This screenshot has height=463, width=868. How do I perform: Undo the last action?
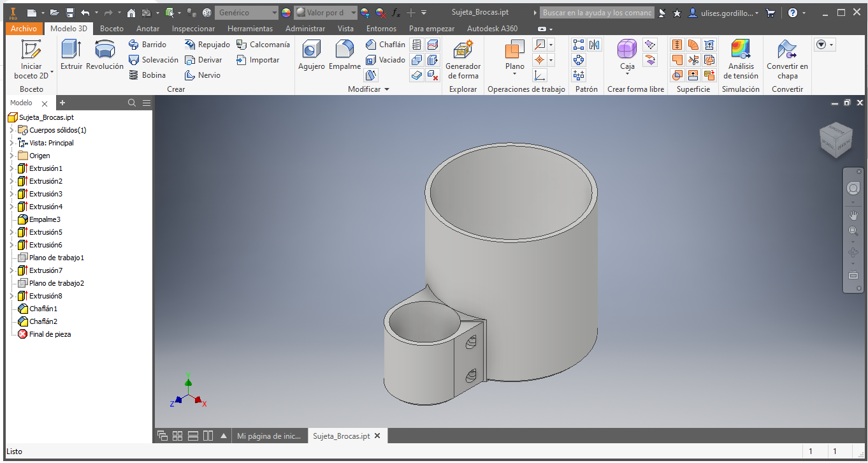(85, 13)
